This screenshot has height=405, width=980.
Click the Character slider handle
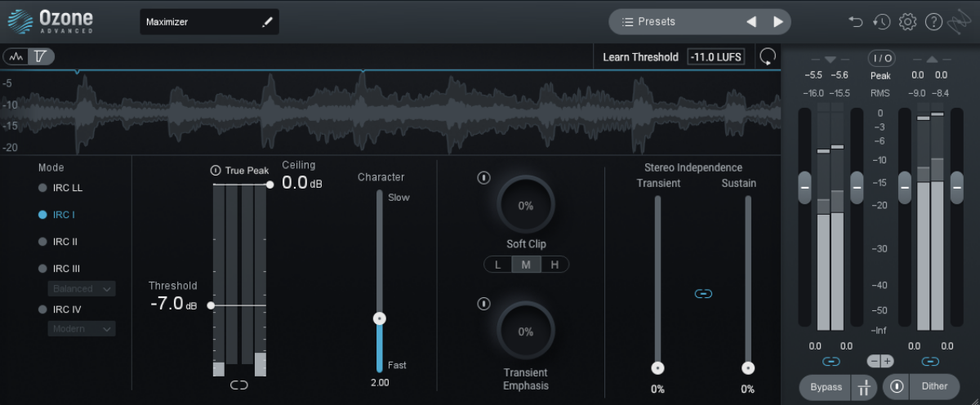click(x=379, y=318)
